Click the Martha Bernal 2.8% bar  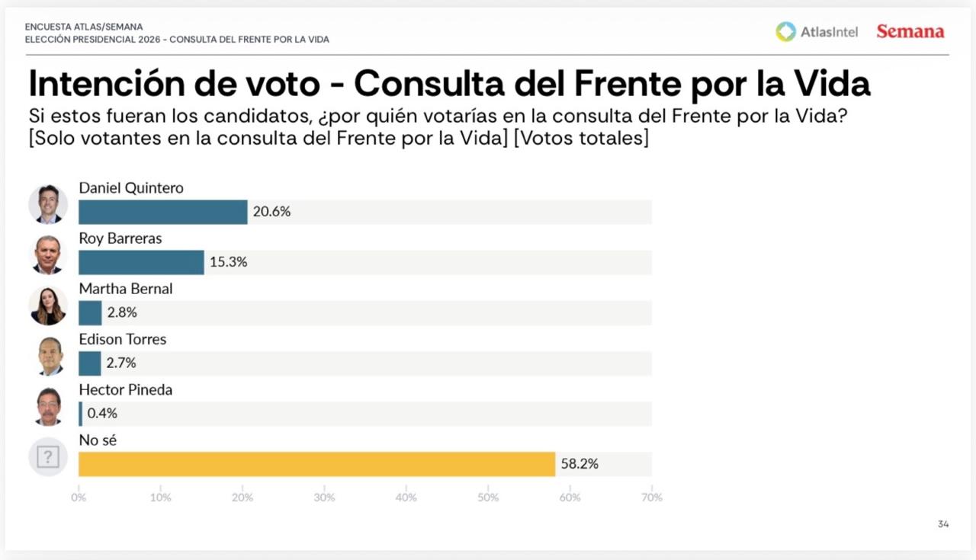[x=90, y=312]
